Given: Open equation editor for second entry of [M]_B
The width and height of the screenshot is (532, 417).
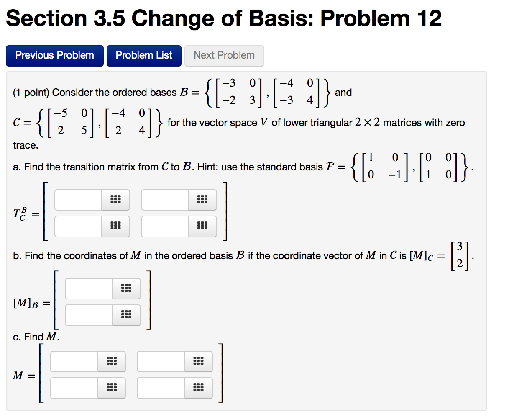Looking at the screenshot, I should (x=126, y=315).
